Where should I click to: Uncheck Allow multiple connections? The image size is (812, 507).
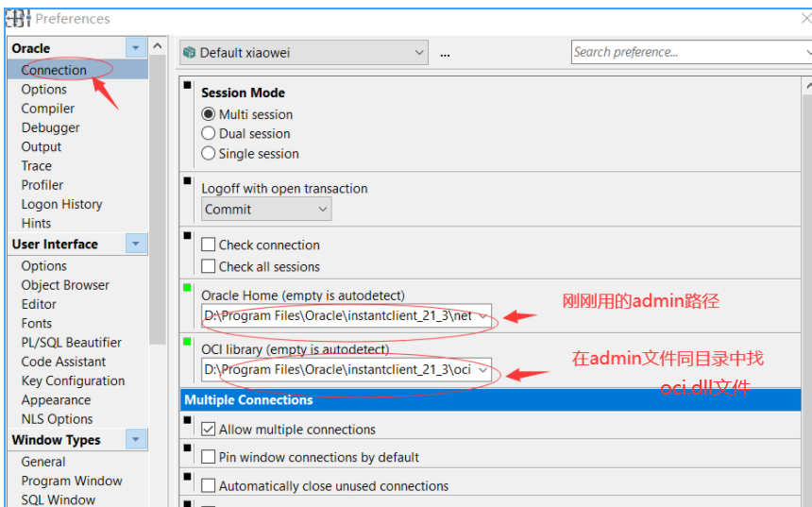[208, 429]
